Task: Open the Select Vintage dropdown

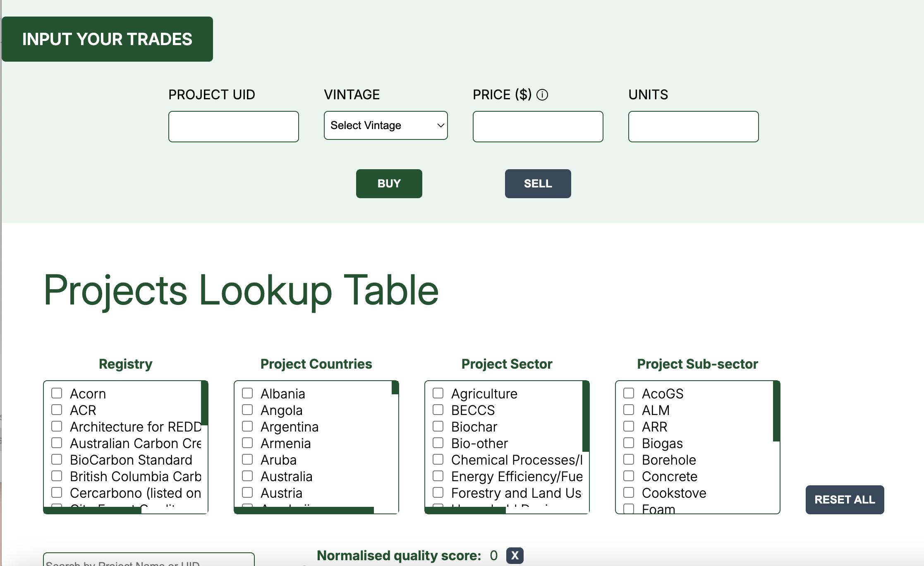Action: tap(385, 125)
